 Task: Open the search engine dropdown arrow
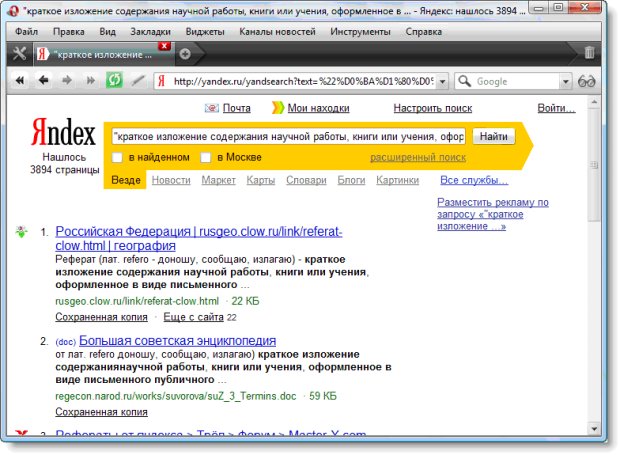pyautogui.click(x=566, y=82)
